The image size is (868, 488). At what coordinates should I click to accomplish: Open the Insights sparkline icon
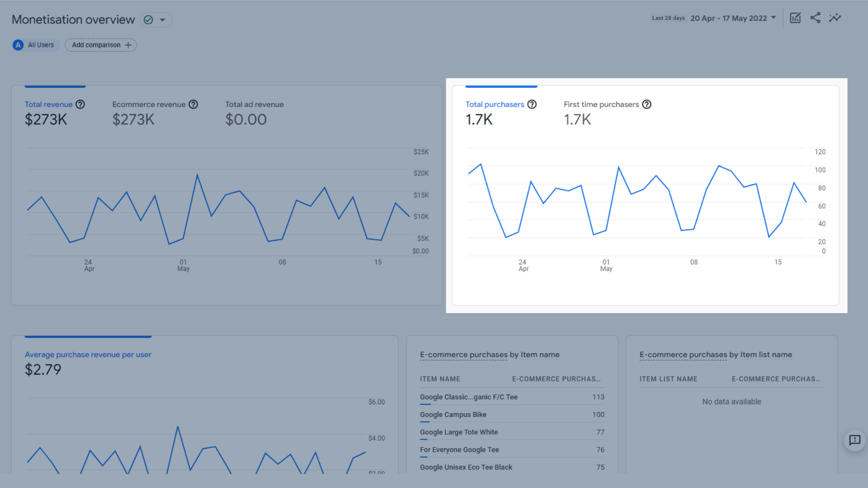coord(835,18)
